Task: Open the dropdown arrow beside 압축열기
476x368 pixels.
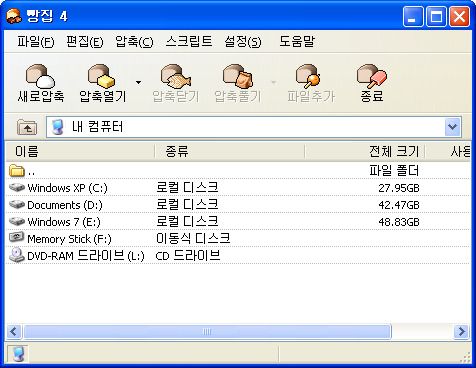Action: click(138, 82)
